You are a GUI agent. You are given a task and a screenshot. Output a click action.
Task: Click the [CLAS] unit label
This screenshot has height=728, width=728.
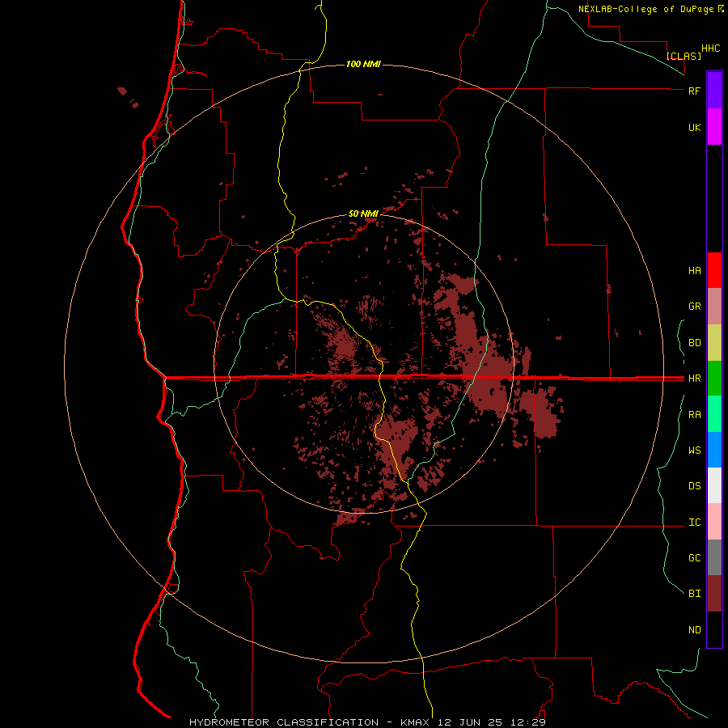pos(684,56)
